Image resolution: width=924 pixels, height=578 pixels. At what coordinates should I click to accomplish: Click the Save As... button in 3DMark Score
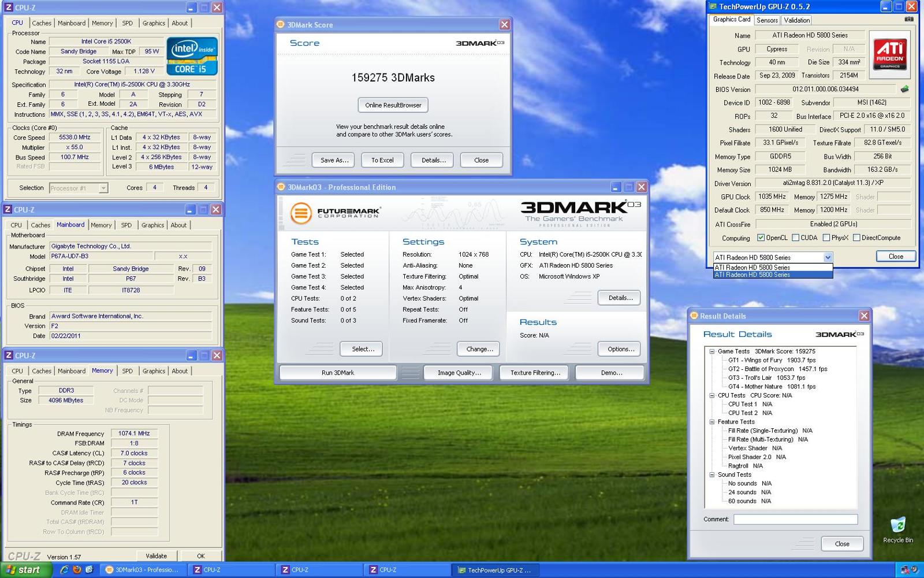pyautogui.click(x=334, y=160)
